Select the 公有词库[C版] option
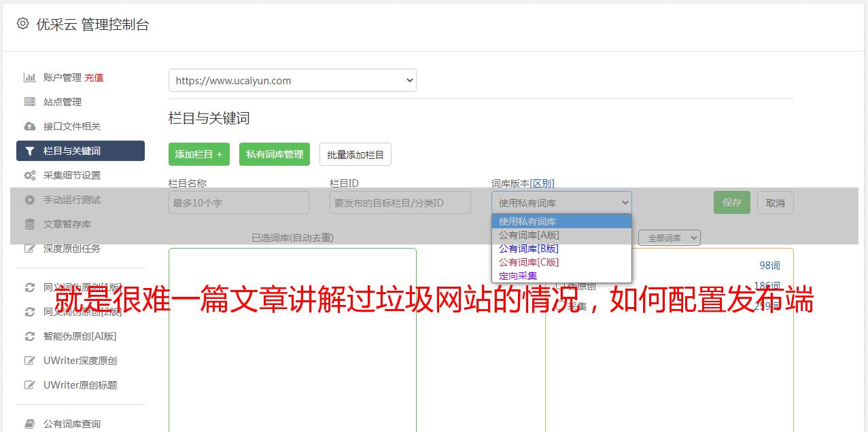868x432 pixels. point(561,262)
